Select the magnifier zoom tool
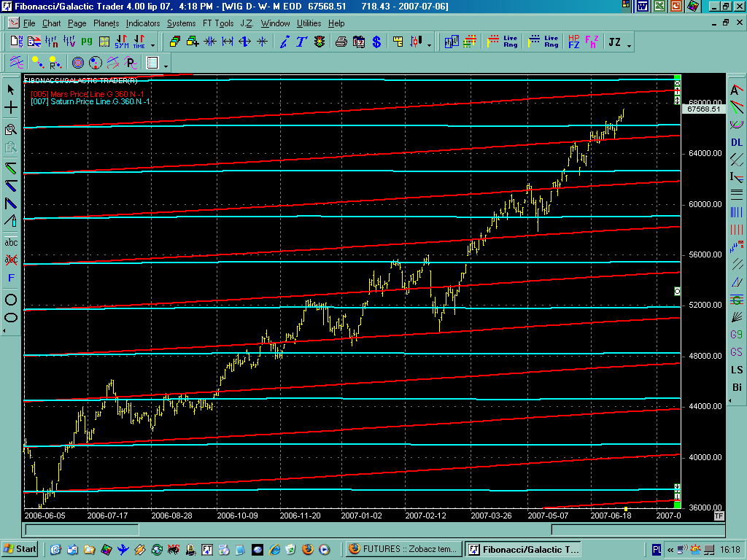Image resolution: width=747 pixels, height=560 pixels. tap(11, 130)
